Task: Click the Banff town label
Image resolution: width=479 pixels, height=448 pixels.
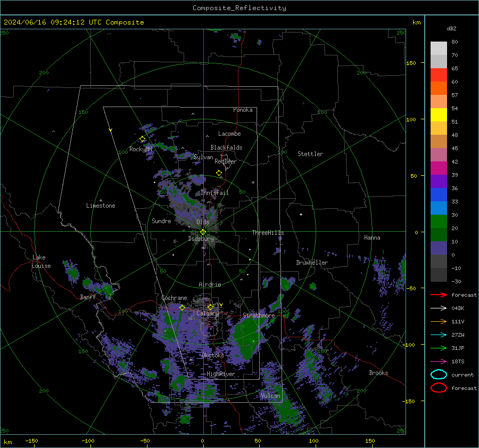Action: pyautogui.click(x=88, y=297)
